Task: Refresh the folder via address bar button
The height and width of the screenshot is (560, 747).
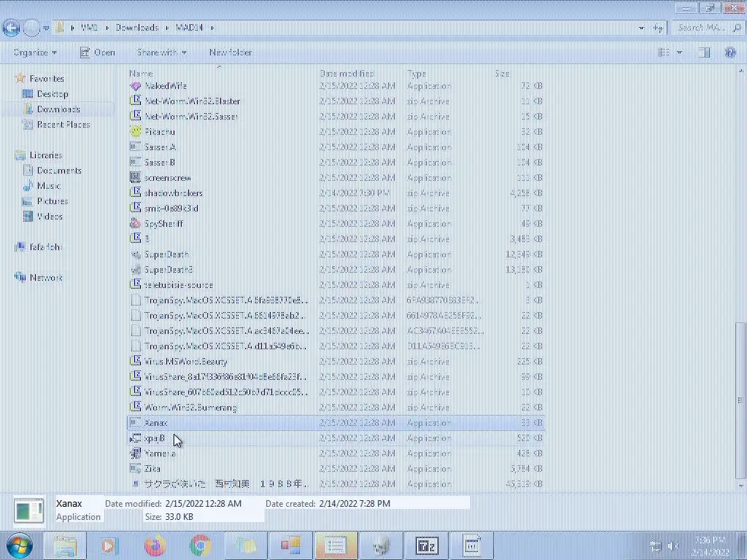Action: 659,28
